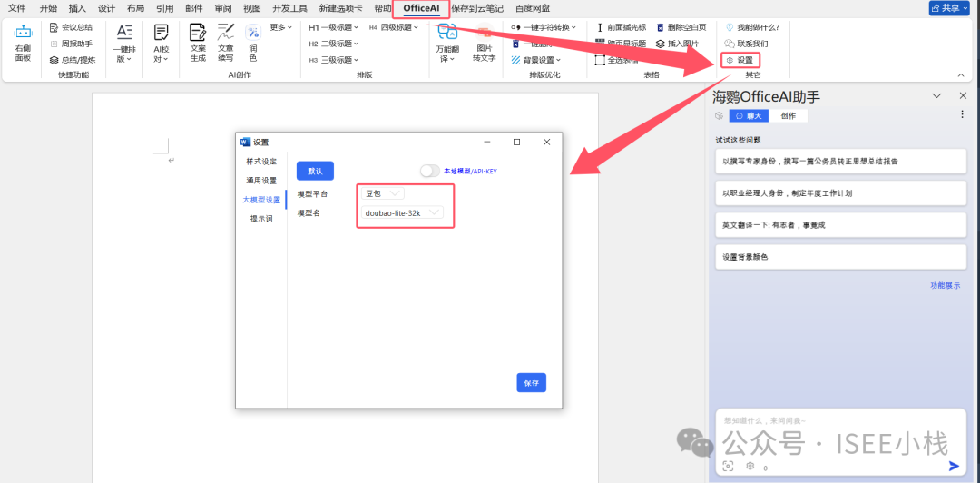Image resolution: width=980 pixels, height=483 pixels.
Task: Select 大模型设置 in settings dialog
Action: coord(261,200)
